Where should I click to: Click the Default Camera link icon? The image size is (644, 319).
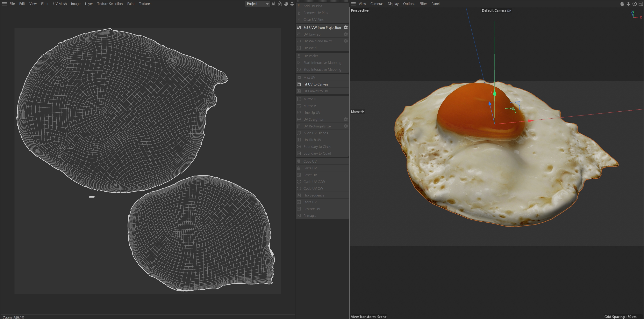(509, 10)
